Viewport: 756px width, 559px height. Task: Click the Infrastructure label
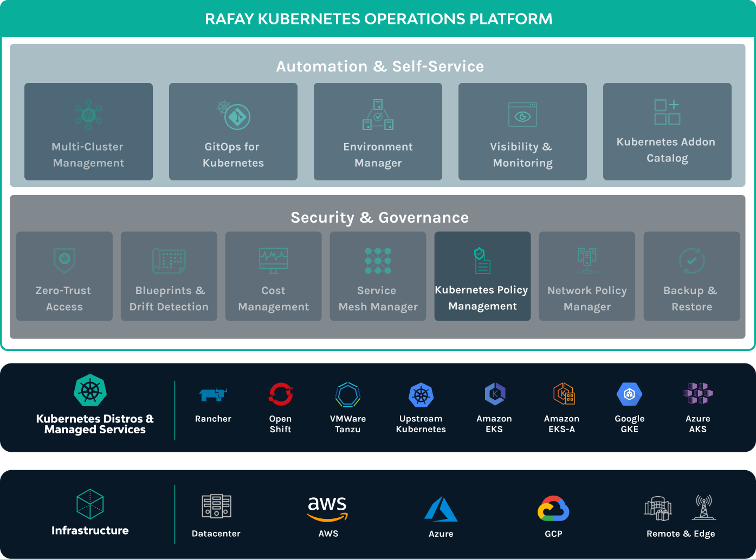pyautogui.click(x=90, y=530)
